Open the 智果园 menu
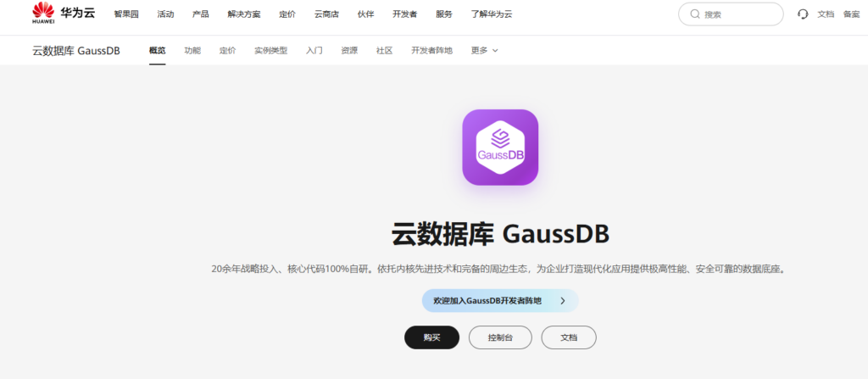The image size is (868, 379). [126, 14]
